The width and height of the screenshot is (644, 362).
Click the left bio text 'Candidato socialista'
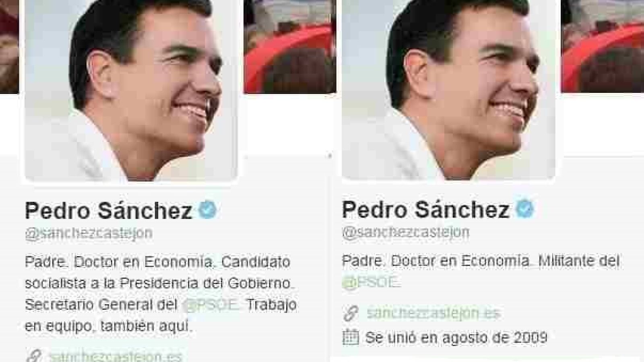(157, 272)
